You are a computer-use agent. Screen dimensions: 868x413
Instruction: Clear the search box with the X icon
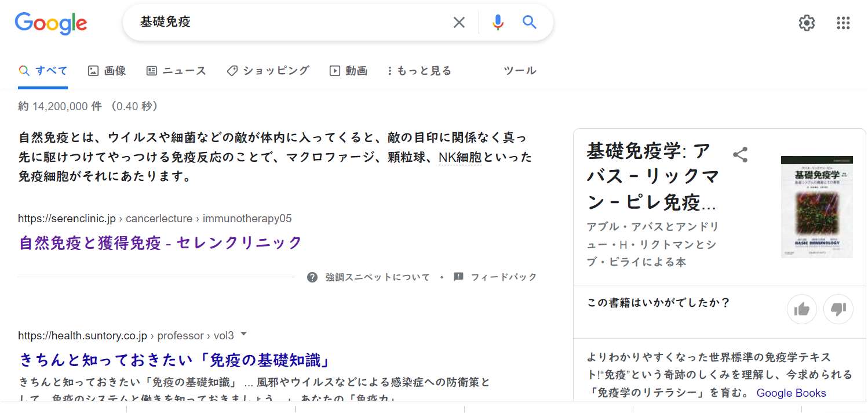click(x=459, y=23)
